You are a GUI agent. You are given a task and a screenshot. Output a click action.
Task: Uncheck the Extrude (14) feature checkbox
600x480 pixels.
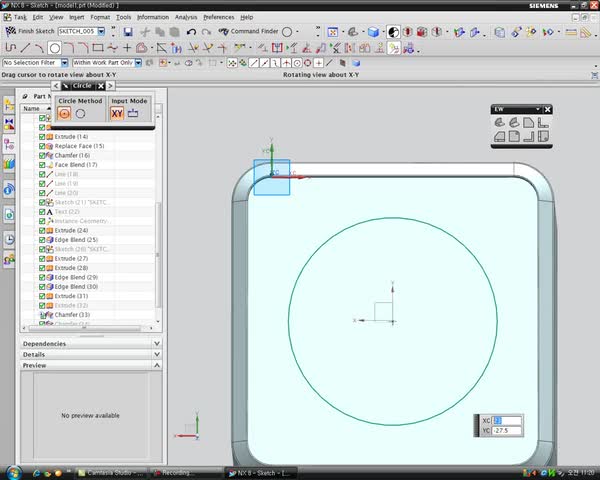coord(43,137)
